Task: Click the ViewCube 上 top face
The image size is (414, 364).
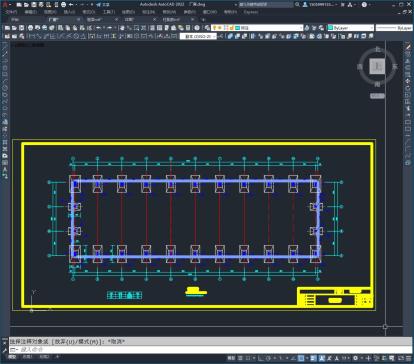Action: (377, 66)
